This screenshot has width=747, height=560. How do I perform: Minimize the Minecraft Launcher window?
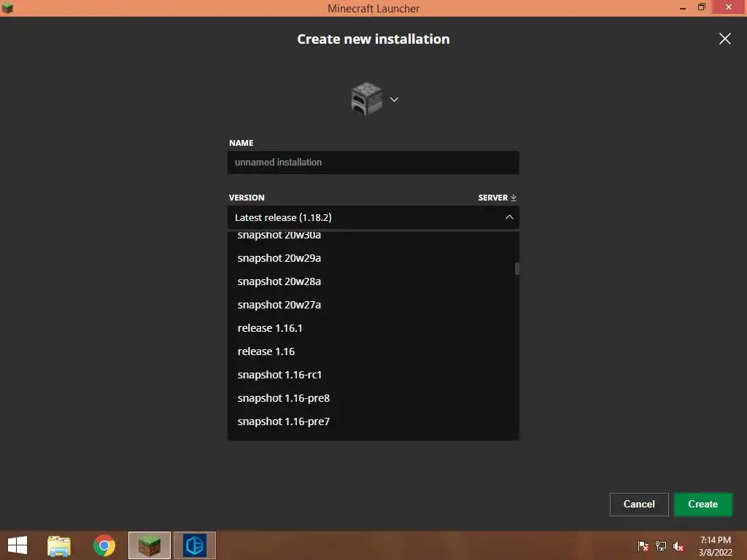coord(682,8)
